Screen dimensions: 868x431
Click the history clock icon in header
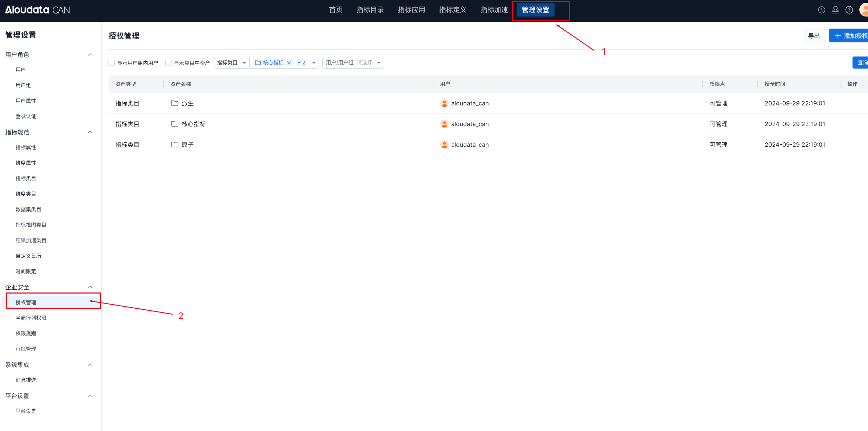[821, 10]
